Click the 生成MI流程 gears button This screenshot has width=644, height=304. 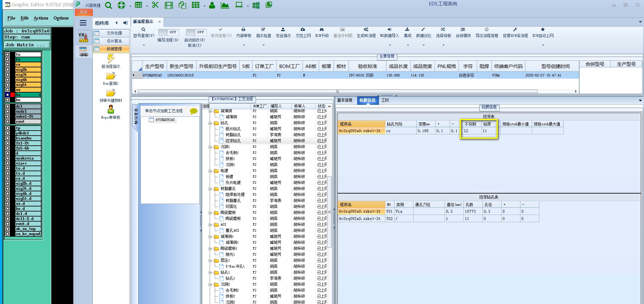[x=366, y=33]
